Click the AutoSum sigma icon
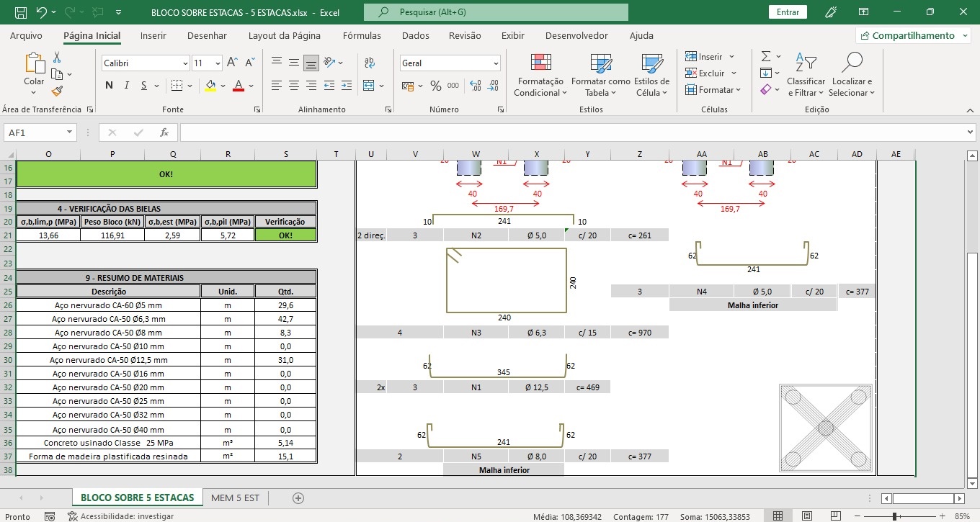 pos(766,56)
